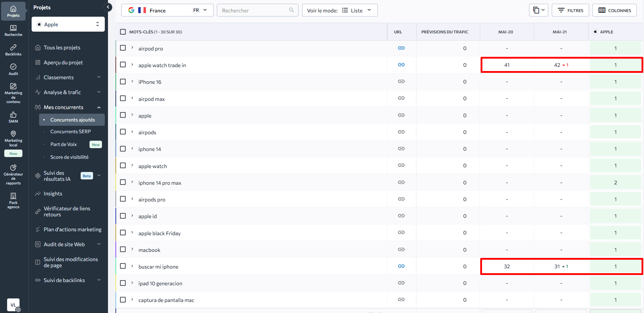Open Insights menu item

click(53, 194)
